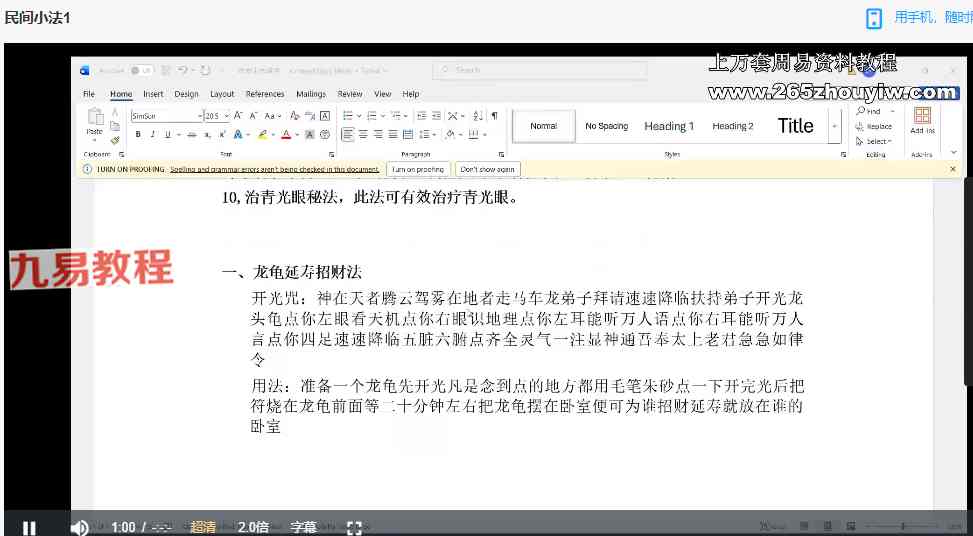Screen dimensions: 973x536
Task: Apply Italic formatting to text
Action: [x=153, y=135]
